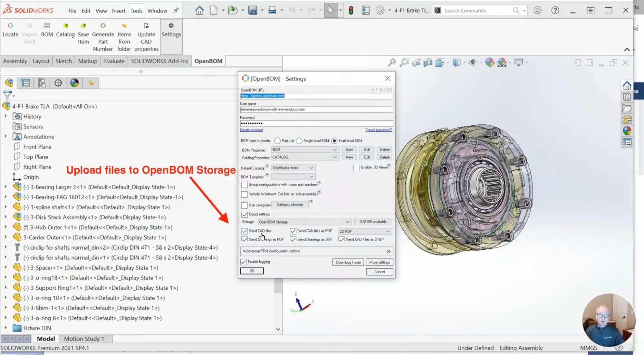The width and height of the screenshot is (644, 355).
Task: Open the Insert menu
Action: click(x=119, y=11)
